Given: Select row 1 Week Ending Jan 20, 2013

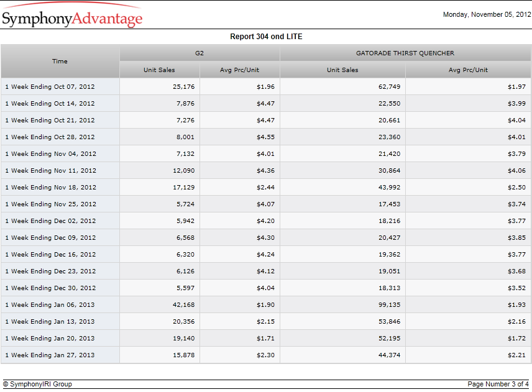Looking at the screenshot, I should click(266, 339).
